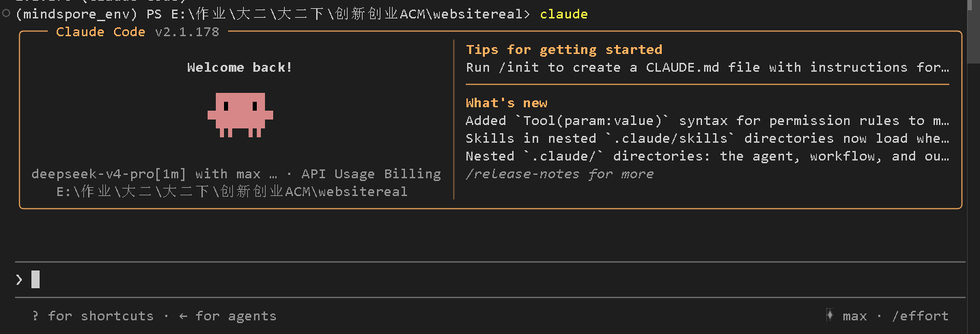Click '/release-notes for more' text
Image resolution: width=980 pixels, height=334 pixels.
pos(559,173)
